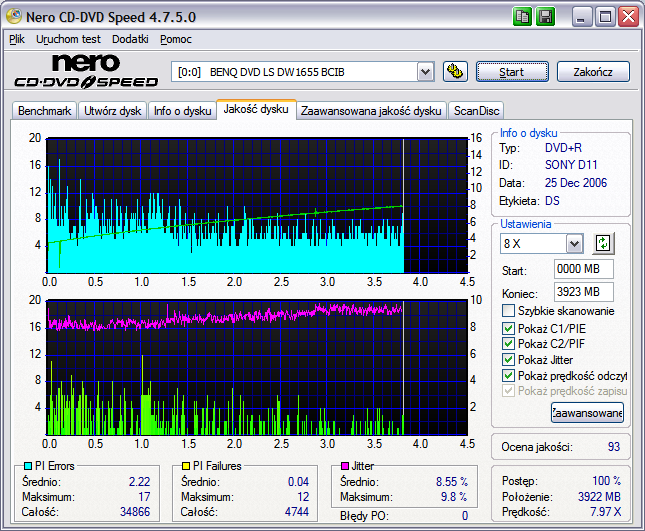Click the PI Failures average 0.04

pos(298,482)
